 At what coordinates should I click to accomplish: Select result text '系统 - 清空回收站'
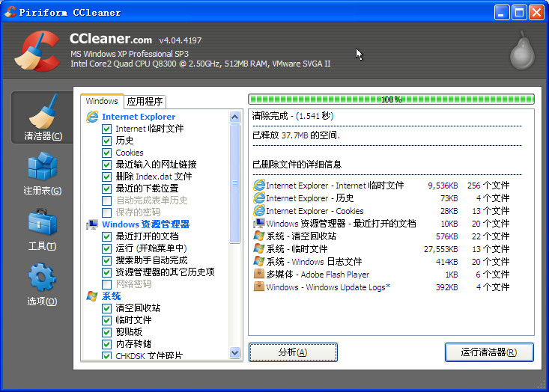(301, 236)
